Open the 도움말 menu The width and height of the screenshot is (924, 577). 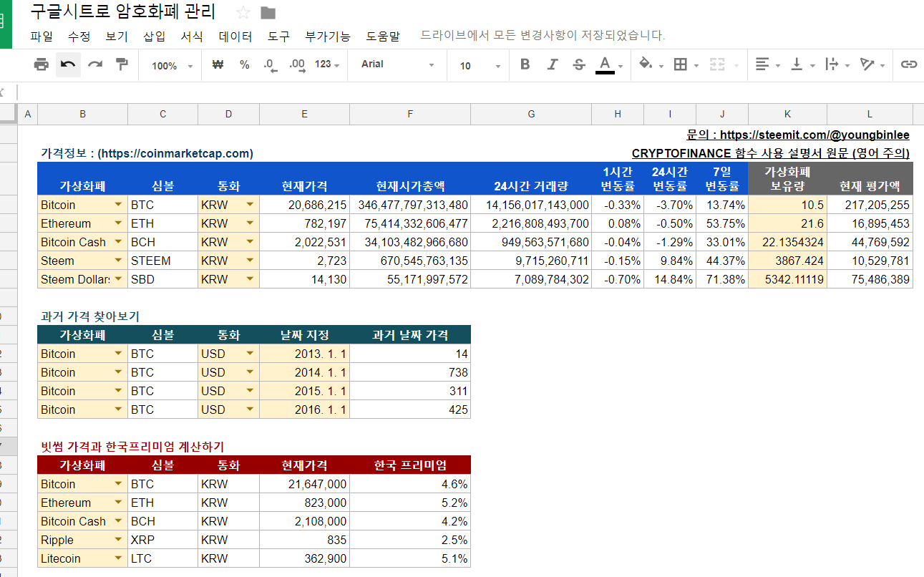[x=383, y=36]
